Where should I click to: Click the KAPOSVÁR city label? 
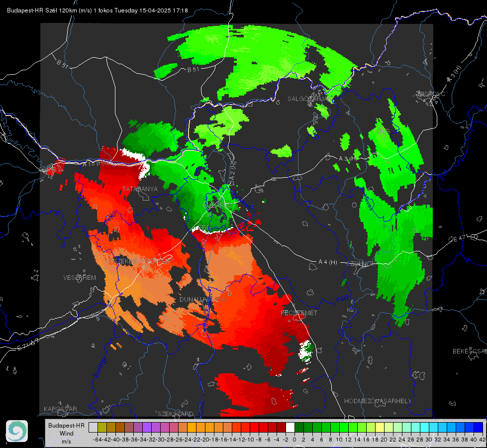point(60,409)
